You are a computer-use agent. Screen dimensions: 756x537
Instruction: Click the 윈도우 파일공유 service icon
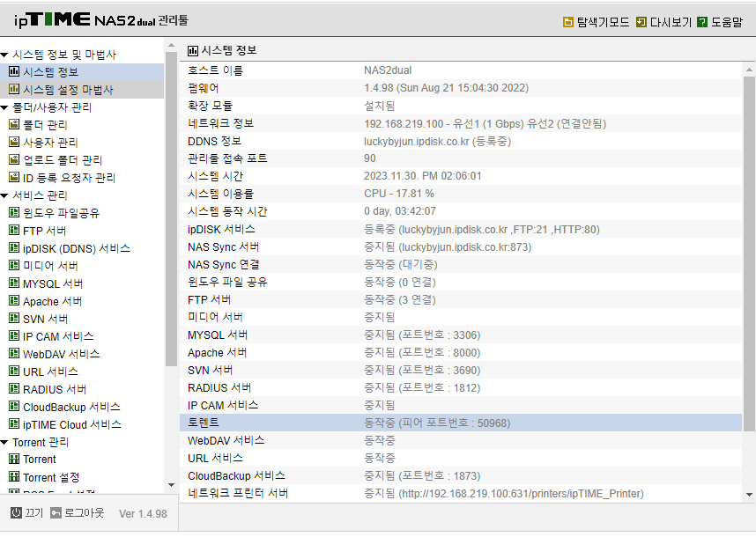(14, 212)
